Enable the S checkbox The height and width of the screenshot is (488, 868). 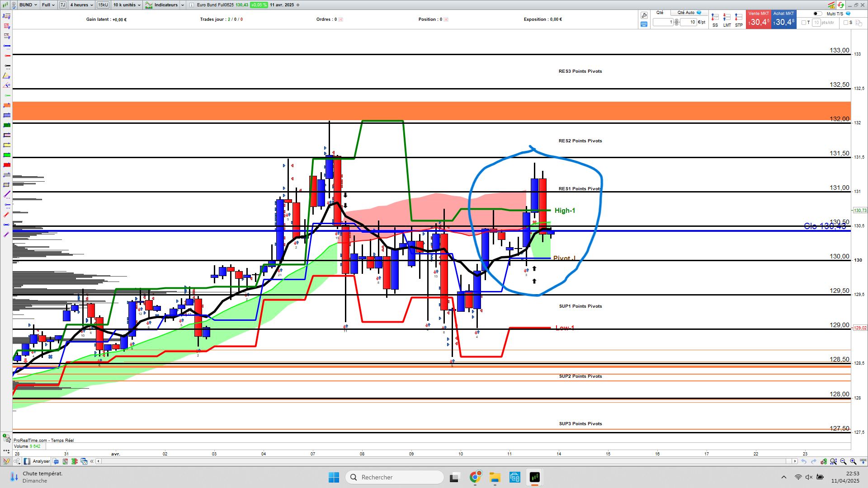[x=846, y=23]
